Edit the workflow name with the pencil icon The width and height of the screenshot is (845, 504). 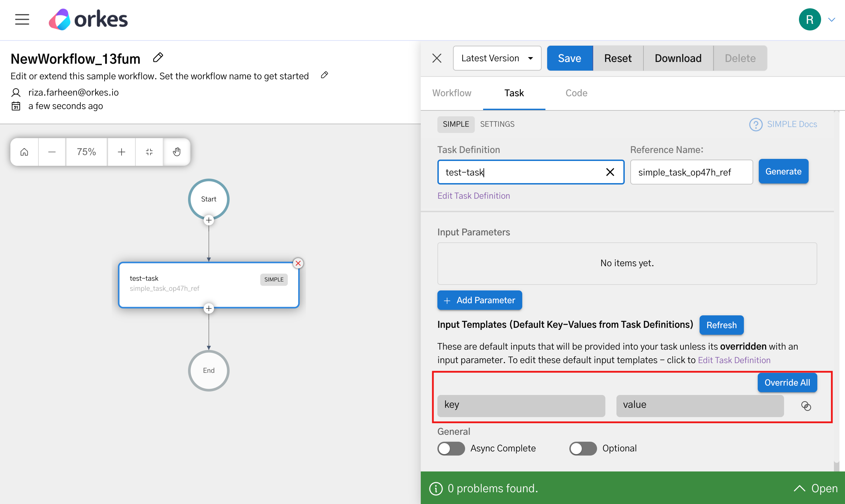[x=158, y=57]
